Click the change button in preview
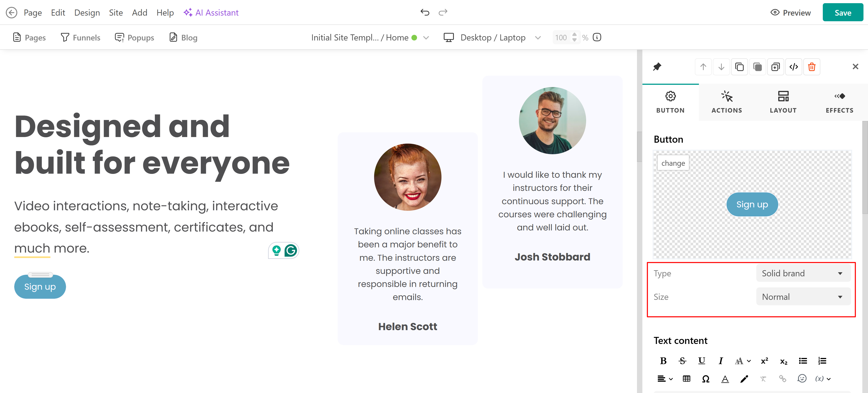The height and width of the screenshot is (393, 868). 673,163
